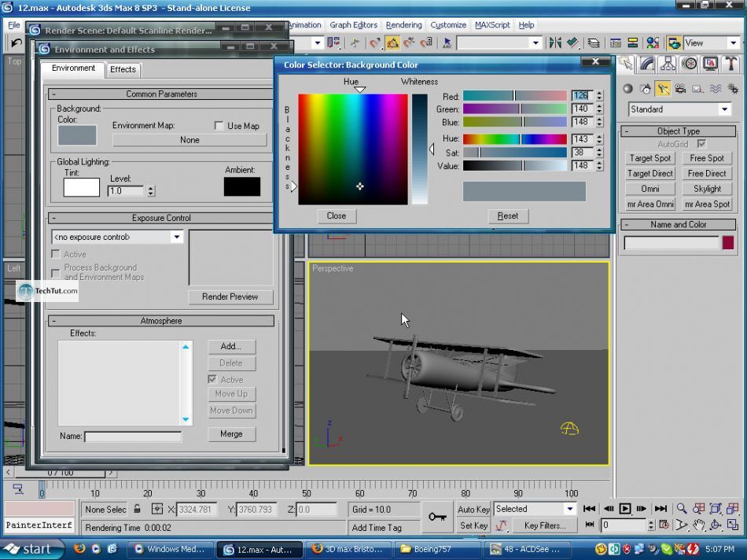747x560 pixels.
Task: Collapse the Atmosphere rollout
Action: click(x=161, y=321)
